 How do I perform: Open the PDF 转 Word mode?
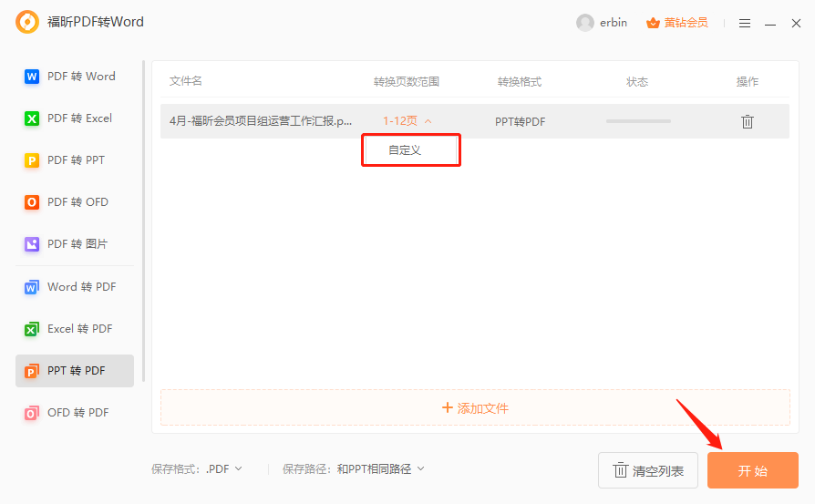81,77
